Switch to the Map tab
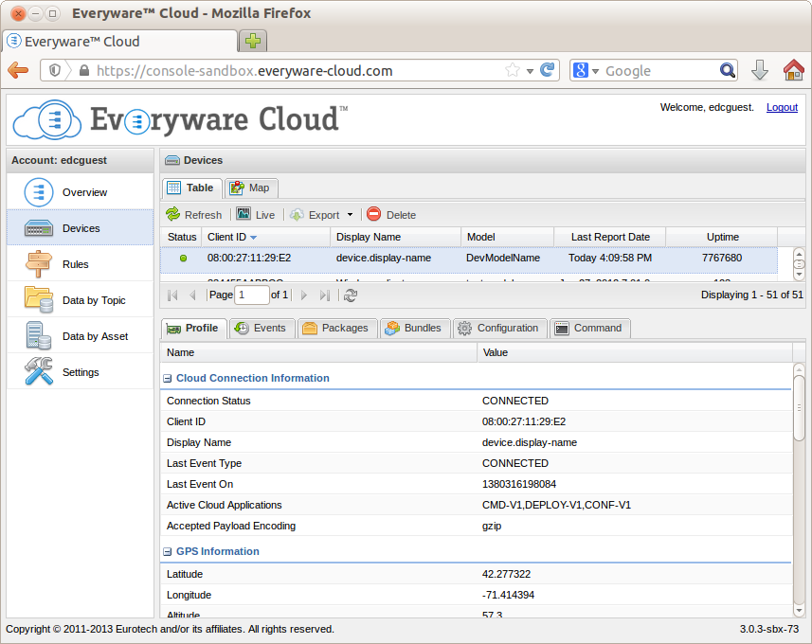 pyautogui.click(x=251, y=188)
